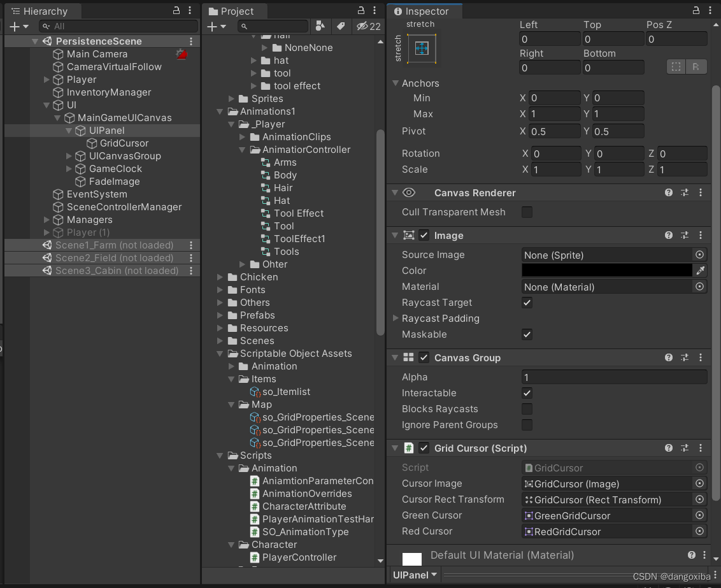Viewport: 721px width, 588px height.
Task: Collapse the Scriptable Object Assets folder
Action: pyautogui.click(x=220, y=354)
